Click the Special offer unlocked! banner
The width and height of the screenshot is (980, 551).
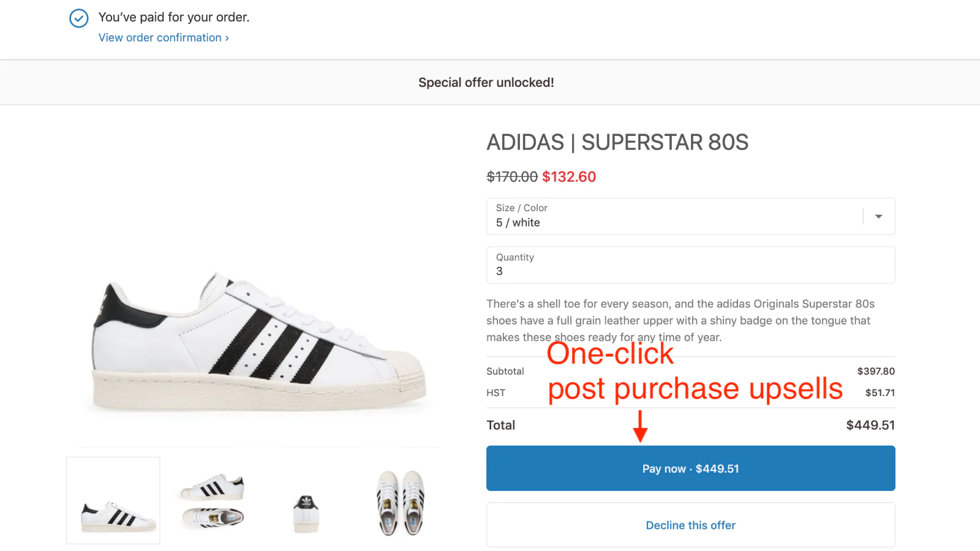click(x=486, y=83)
